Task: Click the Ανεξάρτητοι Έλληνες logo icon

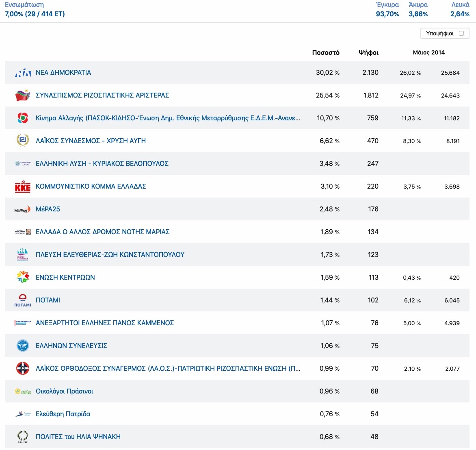Action: click(23, 323)
